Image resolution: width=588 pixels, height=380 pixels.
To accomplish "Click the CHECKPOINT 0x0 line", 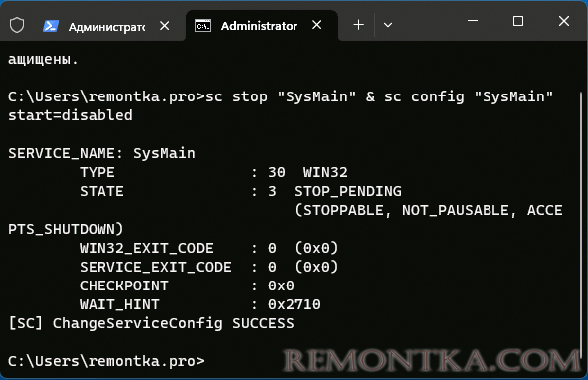I will tap(187, 285).
